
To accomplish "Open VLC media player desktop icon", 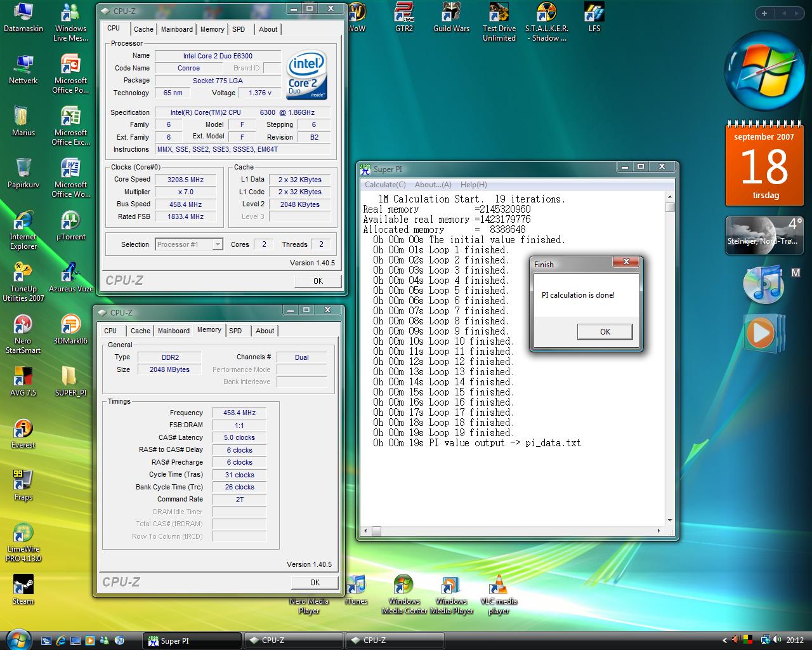I will 499,595.
